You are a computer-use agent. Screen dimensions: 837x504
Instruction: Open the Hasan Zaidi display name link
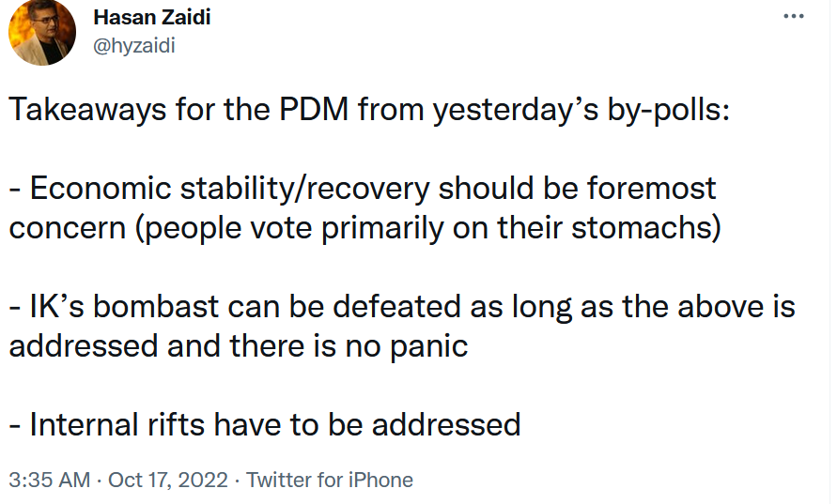[x=152, y=18]
